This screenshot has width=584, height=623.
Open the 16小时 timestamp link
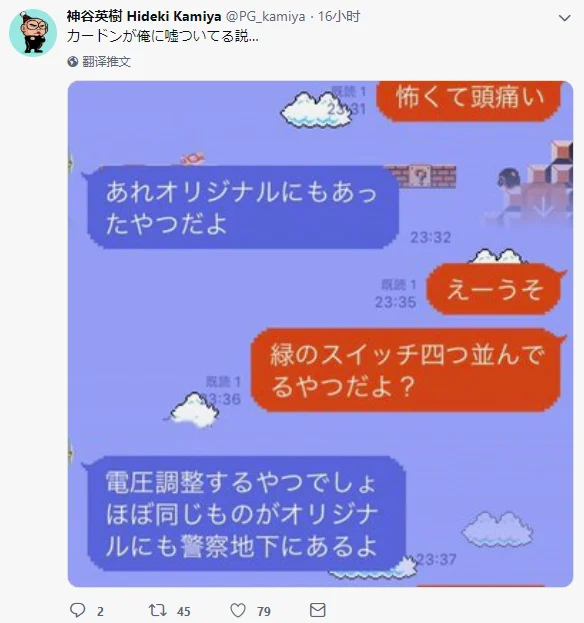tap(339, 16)
